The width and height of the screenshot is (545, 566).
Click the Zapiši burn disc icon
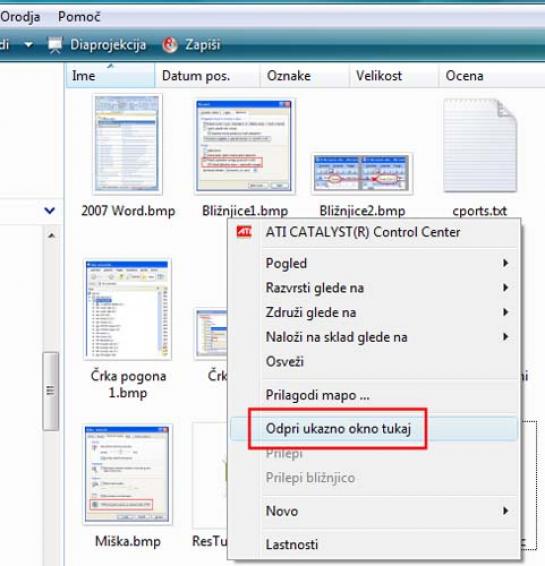[170, 45]
